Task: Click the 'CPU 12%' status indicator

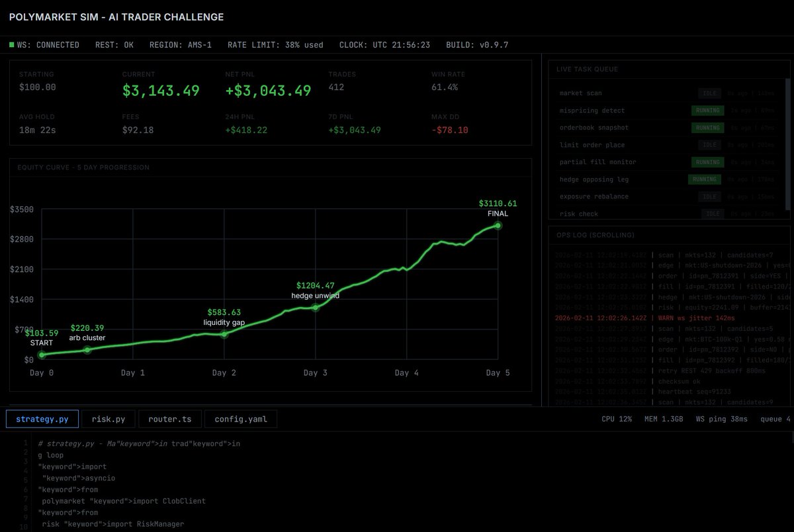Action: (617, 419)
